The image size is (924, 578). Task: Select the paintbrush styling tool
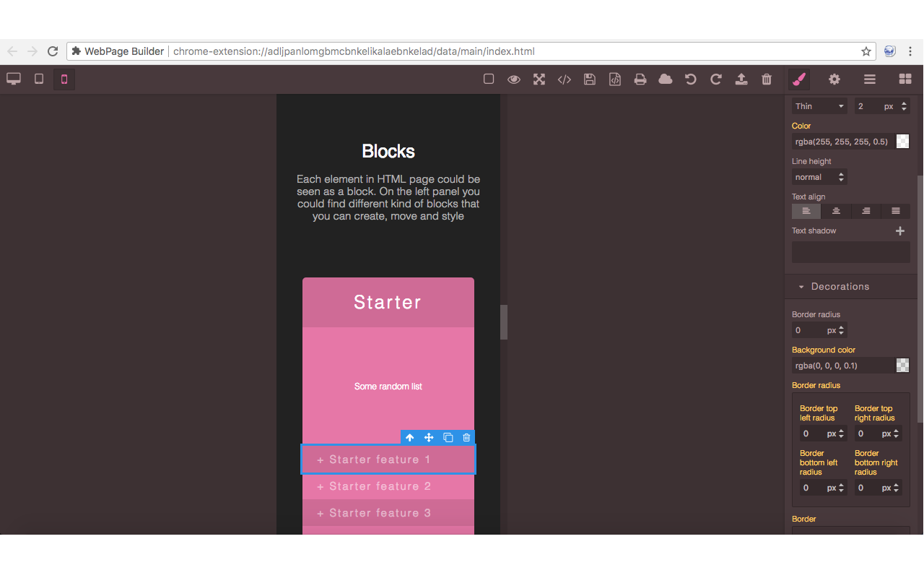pos(798,79)
